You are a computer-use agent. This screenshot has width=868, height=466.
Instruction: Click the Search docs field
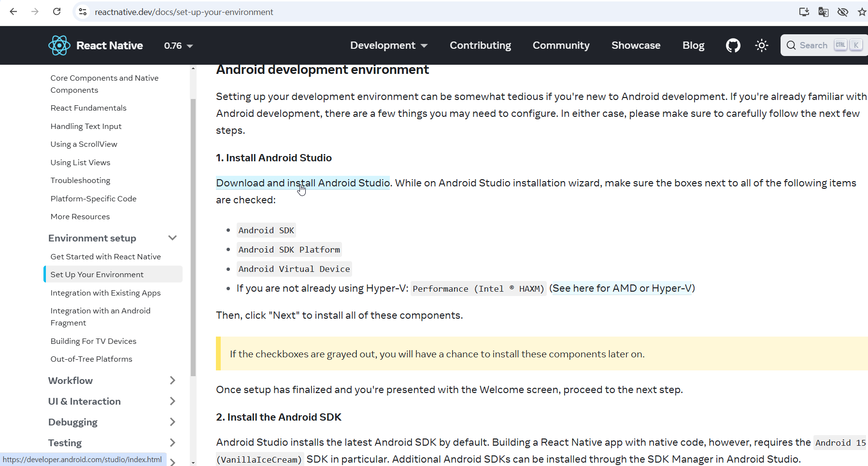[x=824, y=45]
